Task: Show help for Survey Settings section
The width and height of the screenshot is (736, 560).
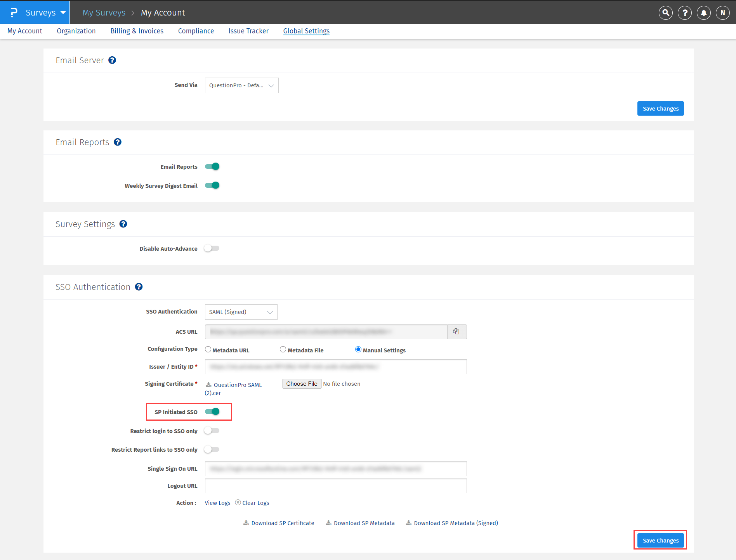Action: [x=123, y=224]
